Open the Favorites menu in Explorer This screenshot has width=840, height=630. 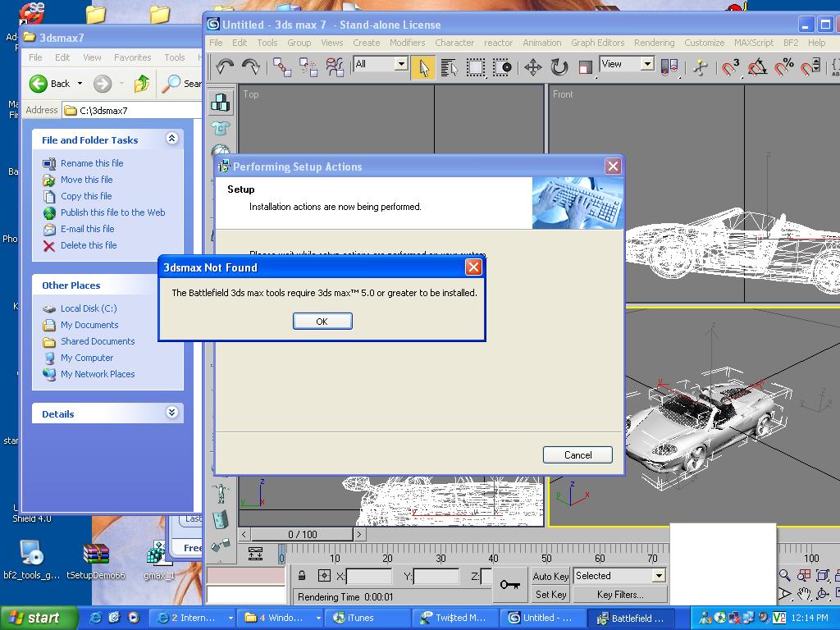(x=132, y=57)
